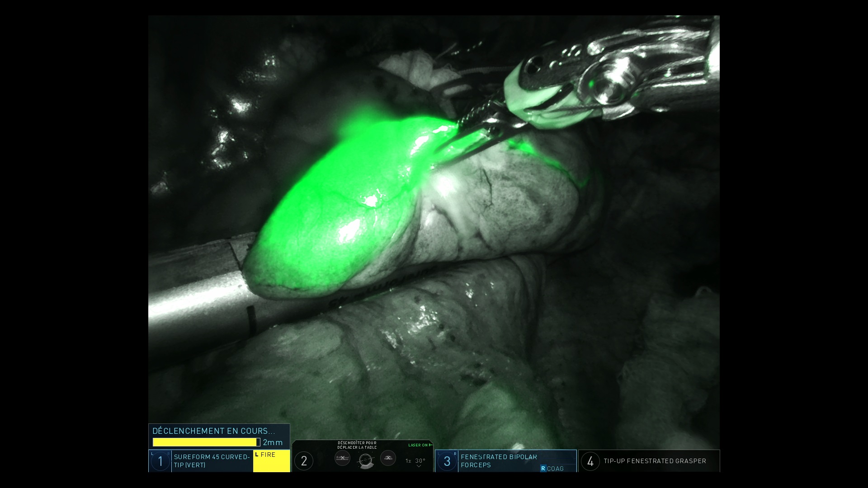Select the arm 3 instrument icon
The width and height of the screenshot is (868, 488).
446,461
